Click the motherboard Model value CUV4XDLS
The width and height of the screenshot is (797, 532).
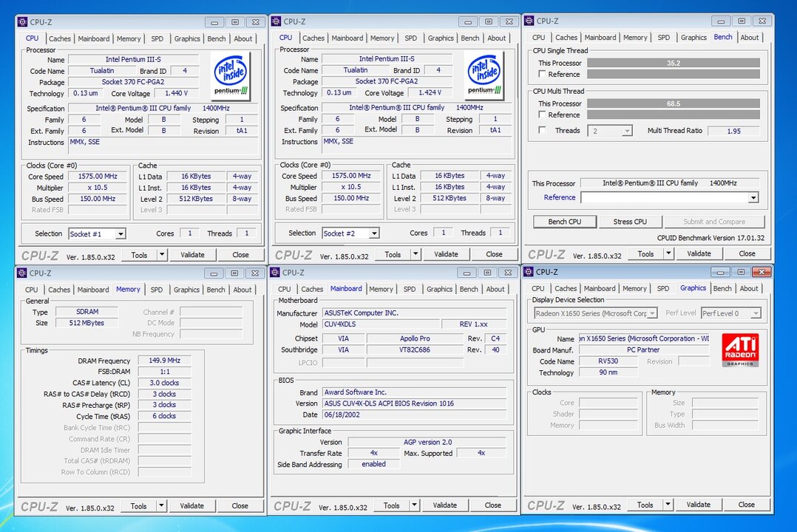coord(381,324)
